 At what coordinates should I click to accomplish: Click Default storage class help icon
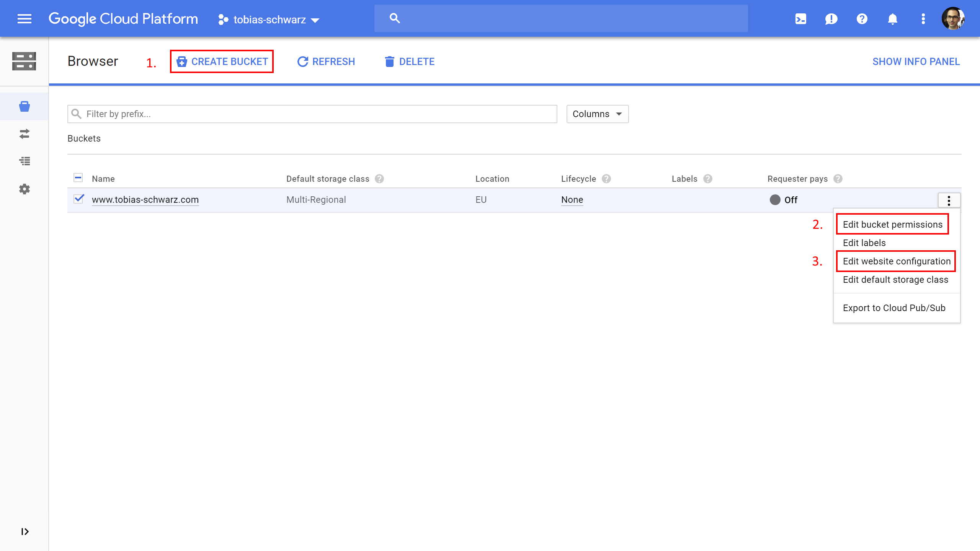pyautogui.click(x=379, y=179)
